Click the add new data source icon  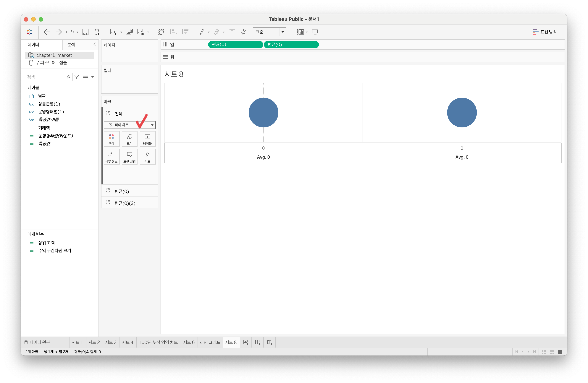(x=97, y=32)
